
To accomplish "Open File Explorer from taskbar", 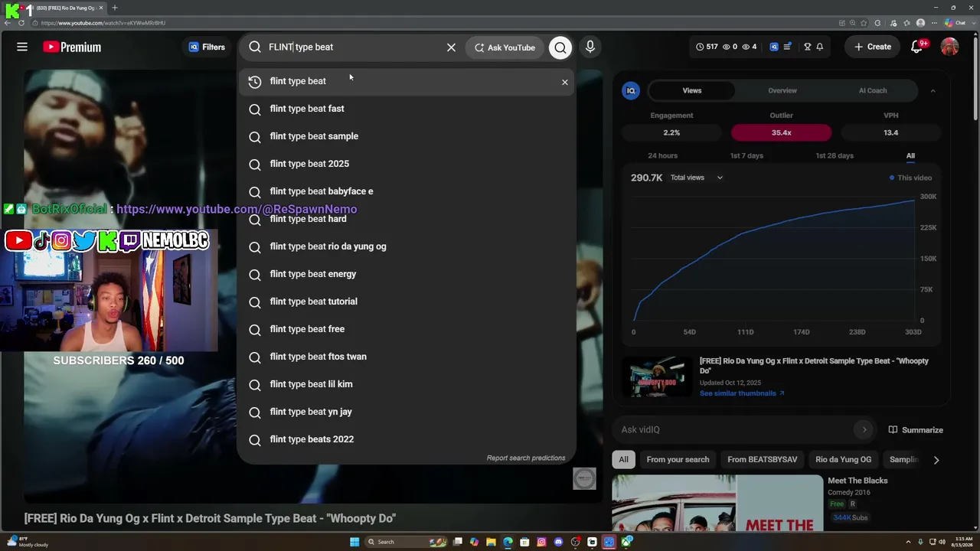I will click(491, 542).
